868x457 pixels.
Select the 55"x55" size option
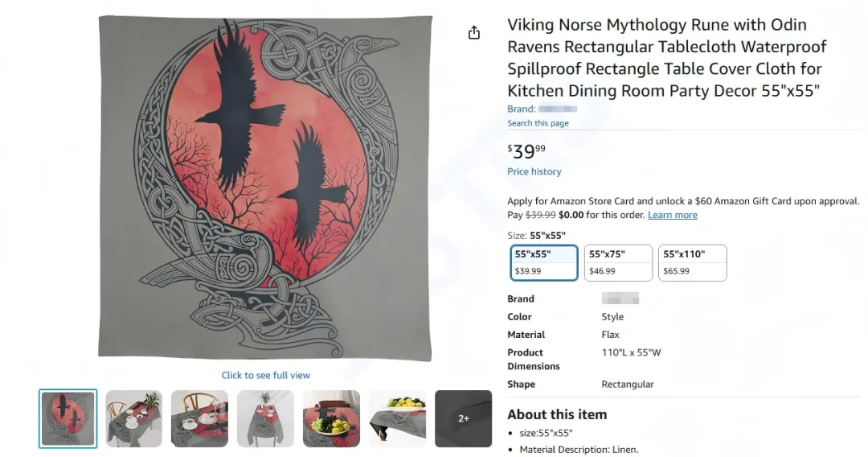pyautogui.click(x=544, y=262)
